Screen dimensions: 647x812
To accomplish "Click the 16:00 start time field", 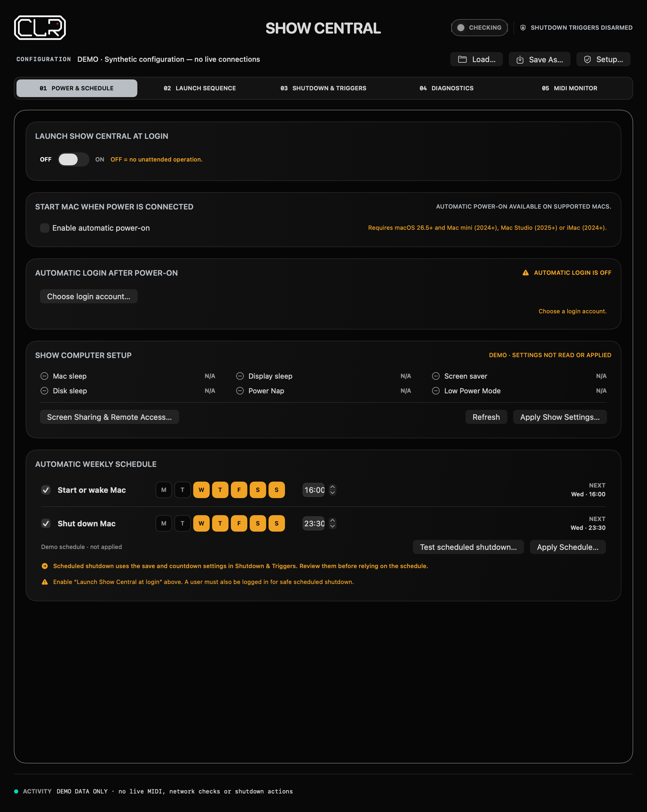I will click(314, 490).
